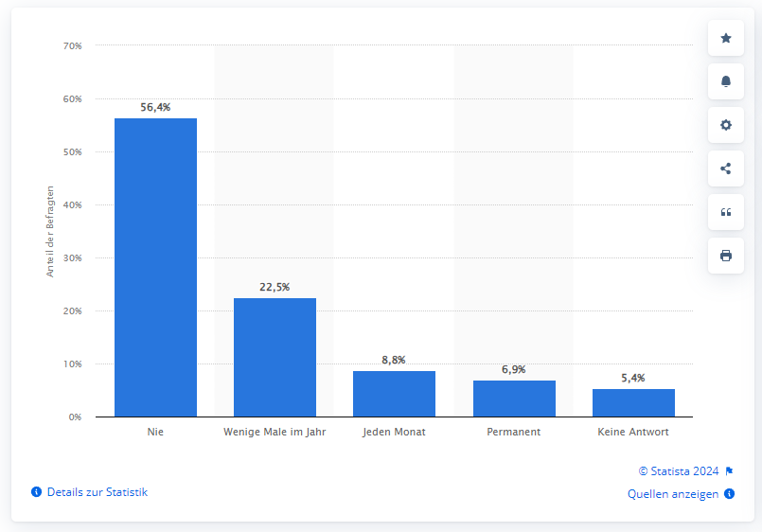Screen dimensions: 762x532
Task: Click the 6,9% value label
Action: pos(514,370)
